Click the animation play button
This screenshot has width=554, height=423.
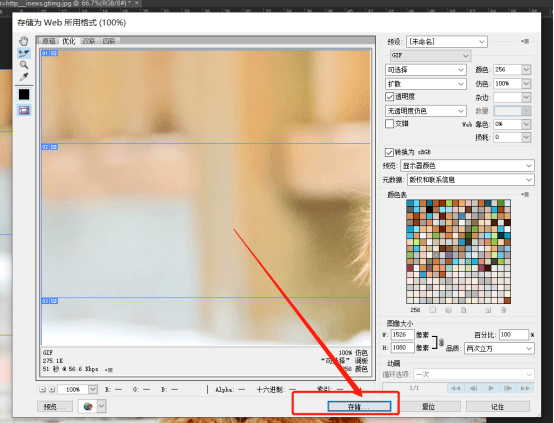491,388
